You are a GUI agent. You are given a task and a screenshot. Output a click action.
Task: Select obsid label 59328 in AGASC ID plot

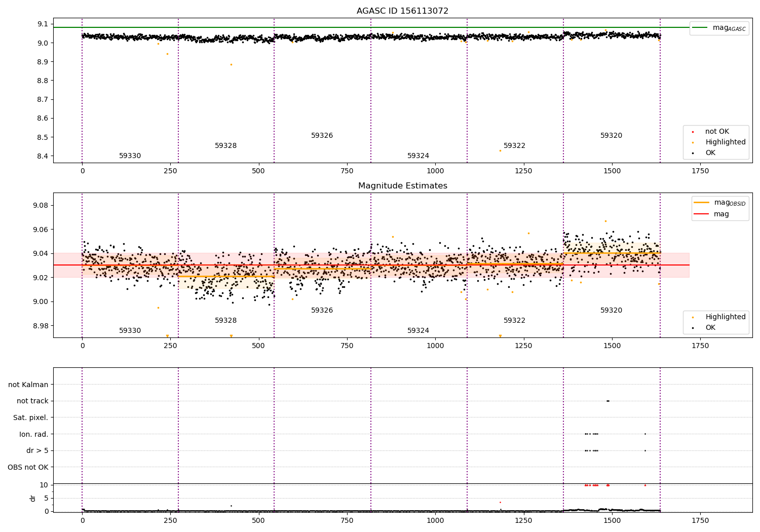point(225,146)
